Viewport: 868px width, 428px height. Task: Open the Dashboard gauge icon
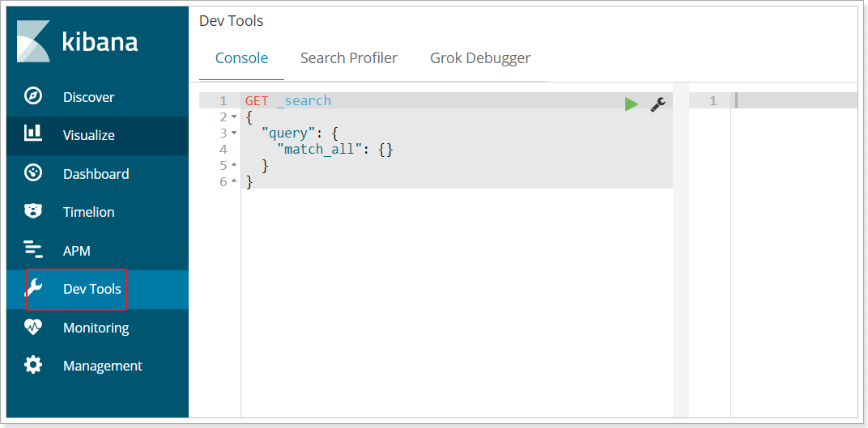pos(33,173)
